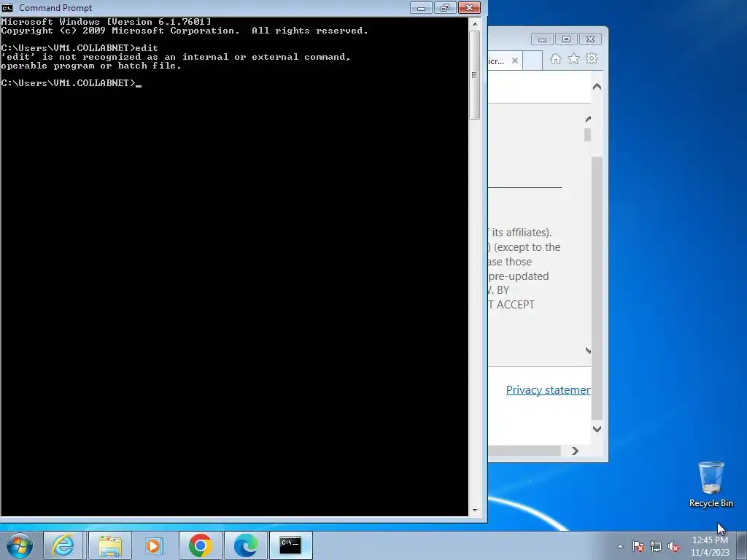Open the Windows Start menu orb
The image size is (747, 560).
[19, 545]
